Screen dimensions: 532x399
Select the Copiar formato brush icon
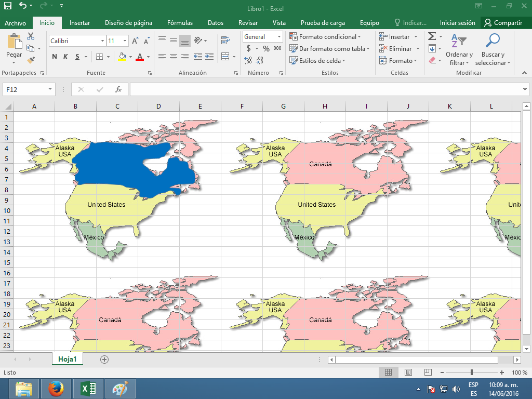(x=30, y=60)
